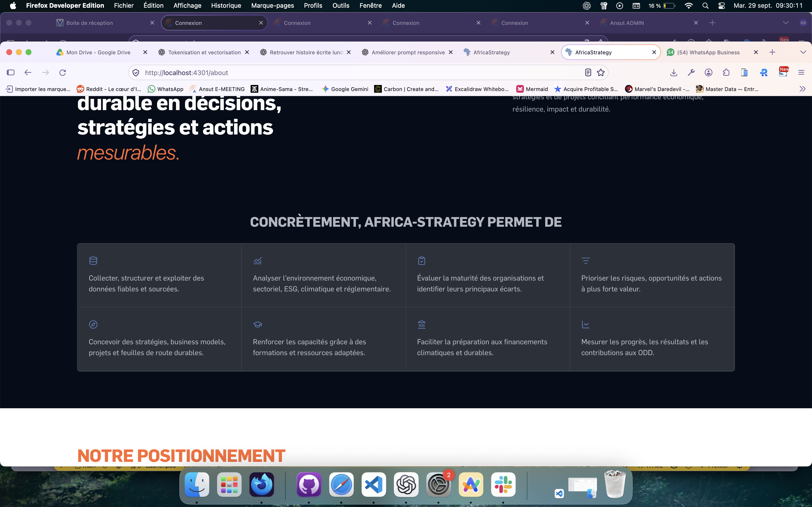Bookmark this page with the star icon

point(601,72)
